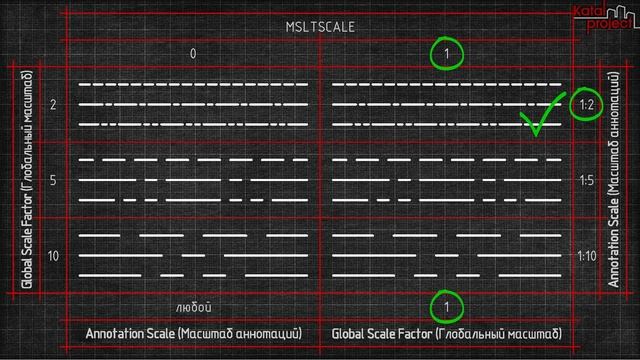This screenshot has width=640, height=360.
Task: Click the vertical Annotation Scale label at right
Action: coord(613,180)
